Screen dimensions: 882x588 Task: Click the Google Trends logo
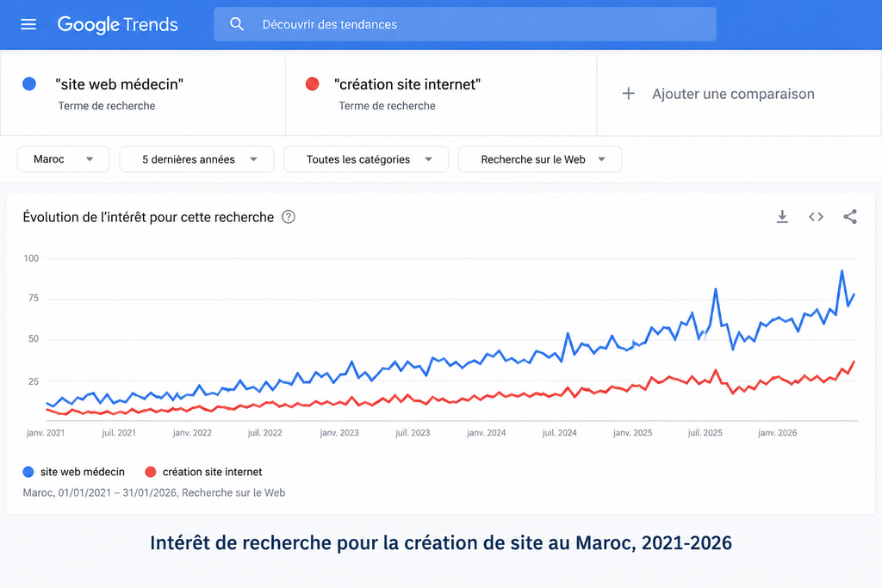click(x=117, y=24)
